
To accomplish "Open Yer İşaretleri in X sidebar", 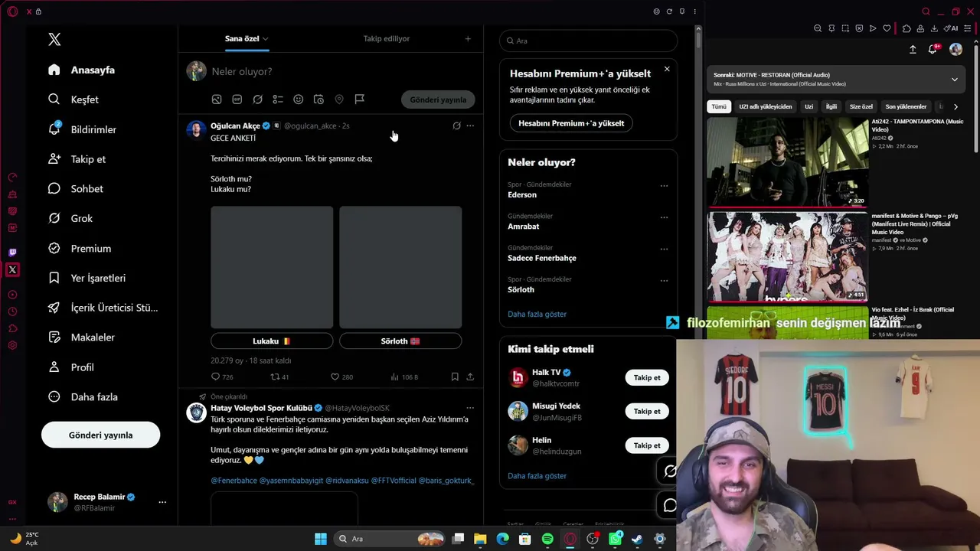I will pyautogui.click(x=87, y=278).
